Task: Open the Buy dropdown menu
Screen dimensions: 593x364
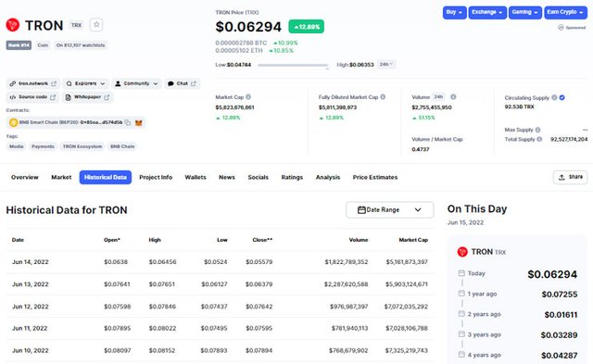Action: pos(455,12)
